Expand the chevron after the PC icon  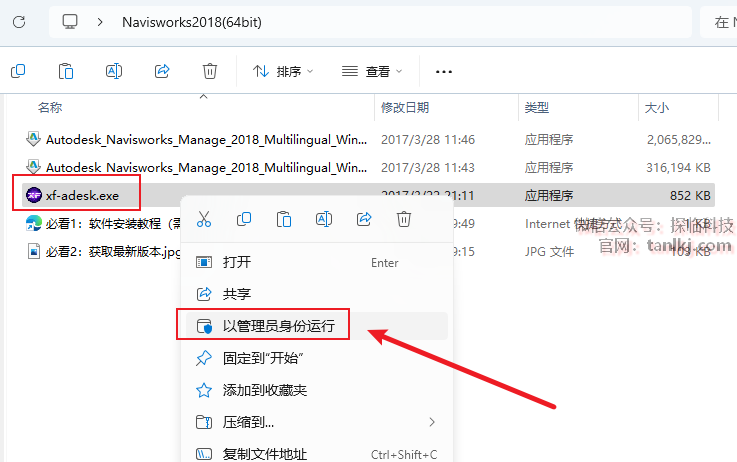coord(100,22)
